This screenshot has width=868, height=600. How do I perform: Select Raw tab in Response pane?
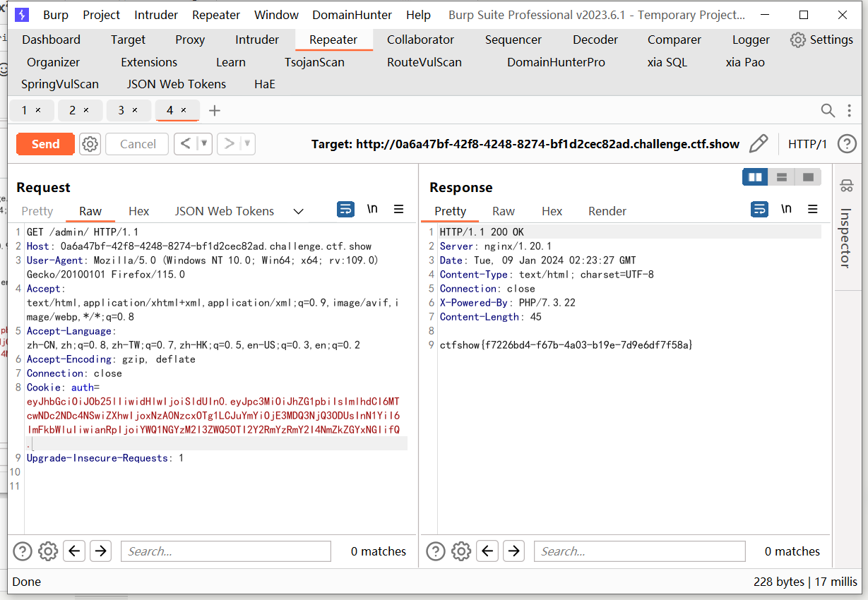tap(504, 211)
